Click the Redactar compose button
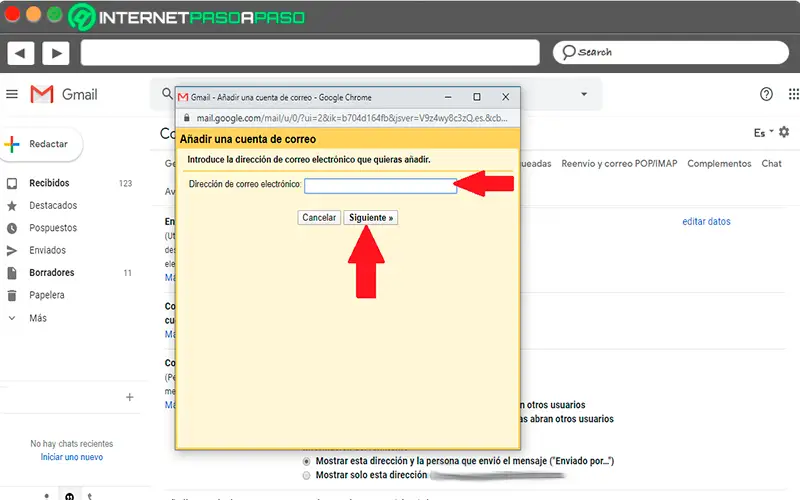 coord(42,144)
